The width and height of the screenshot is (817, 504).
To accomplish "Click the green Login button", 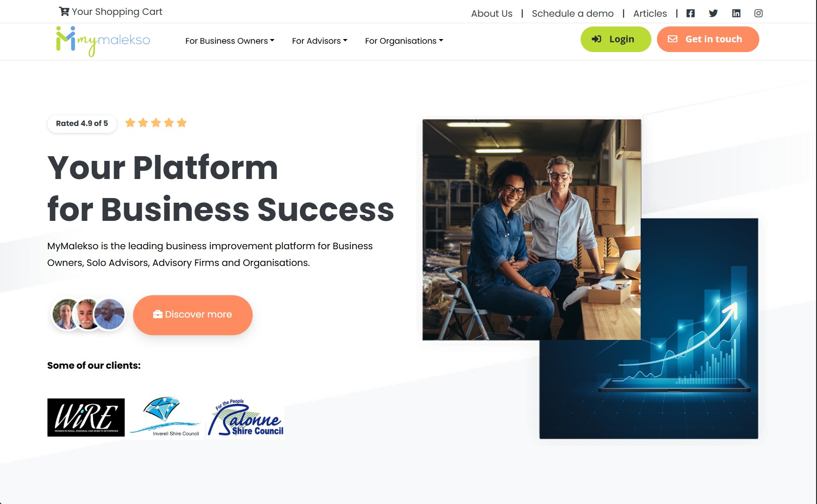I will pos(616,39).
